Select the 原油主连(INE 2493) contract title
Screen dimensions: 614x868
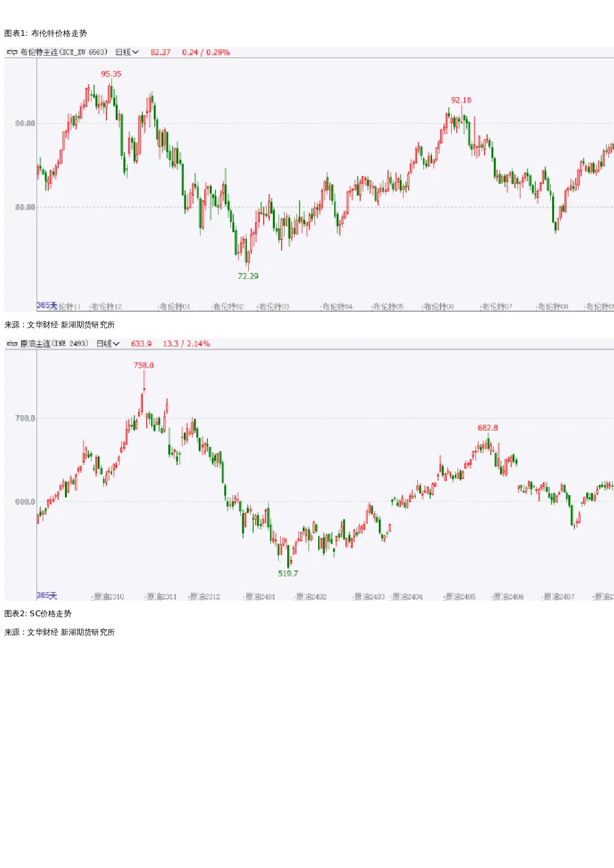54,344
